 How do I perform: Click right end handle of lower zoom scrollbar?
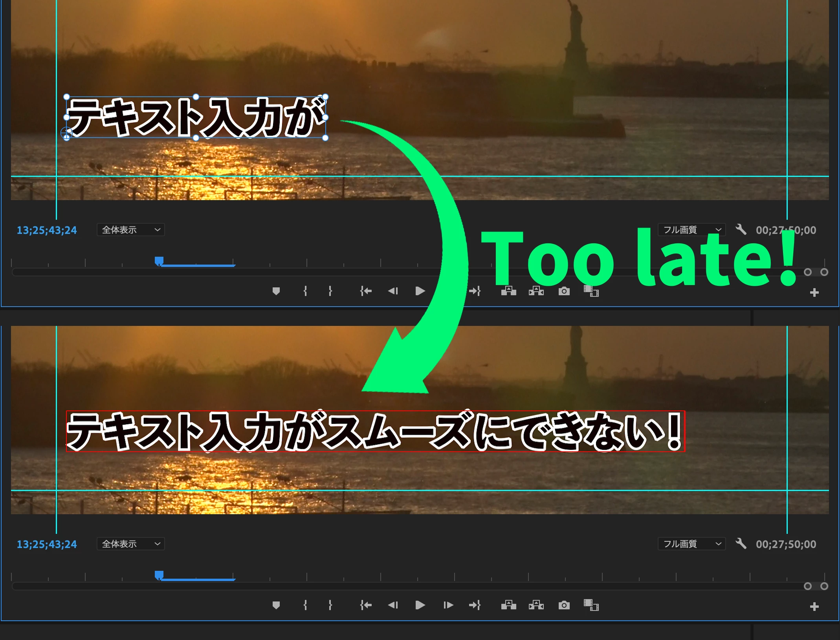[x=824, y=586]
